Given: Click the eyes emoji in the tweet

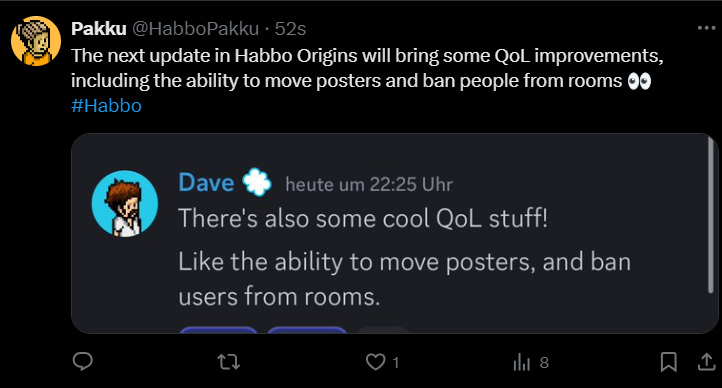Looking at the screenshot, I should [x=640, y=81].
